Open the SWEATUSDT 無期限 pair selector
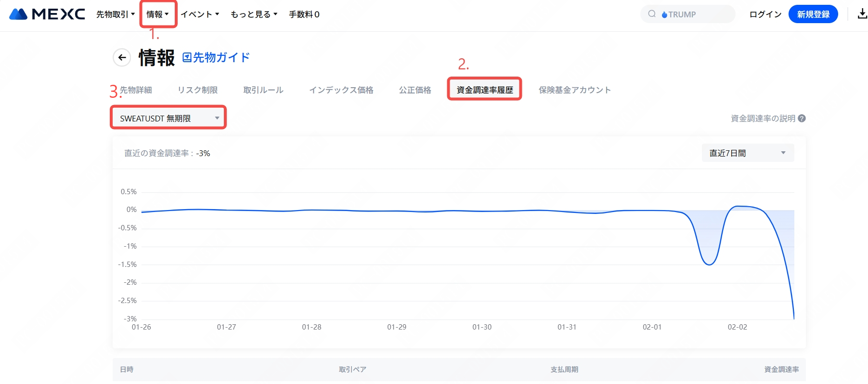868x384 pixels. [168, 118]
